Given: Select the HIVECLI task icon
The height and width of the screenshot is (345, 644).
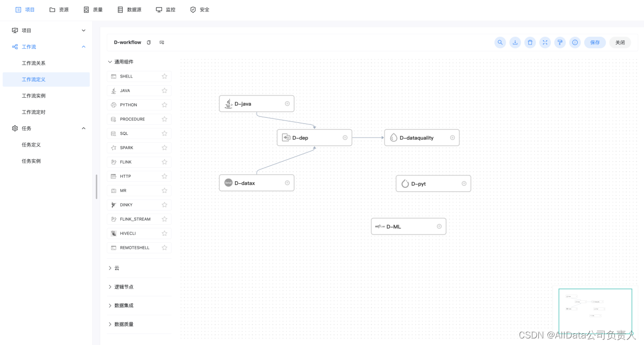Looking at the screenshot, I should click(114, 234).
